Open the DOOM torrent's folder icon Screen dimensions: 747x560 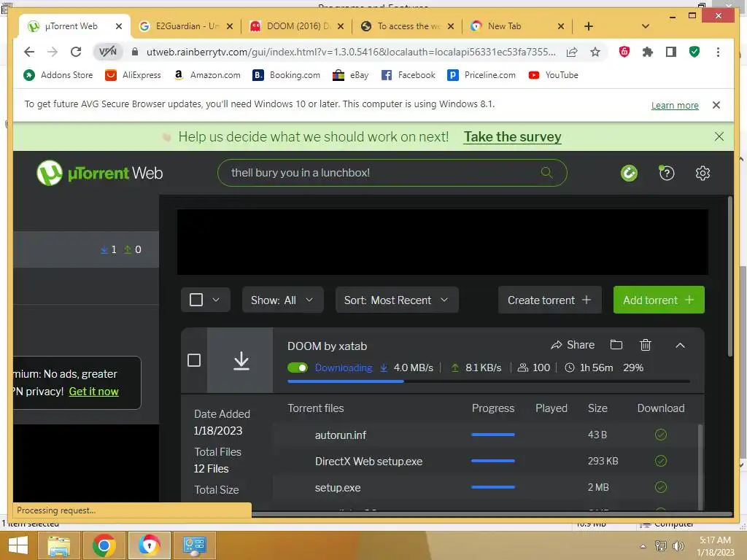616,344
